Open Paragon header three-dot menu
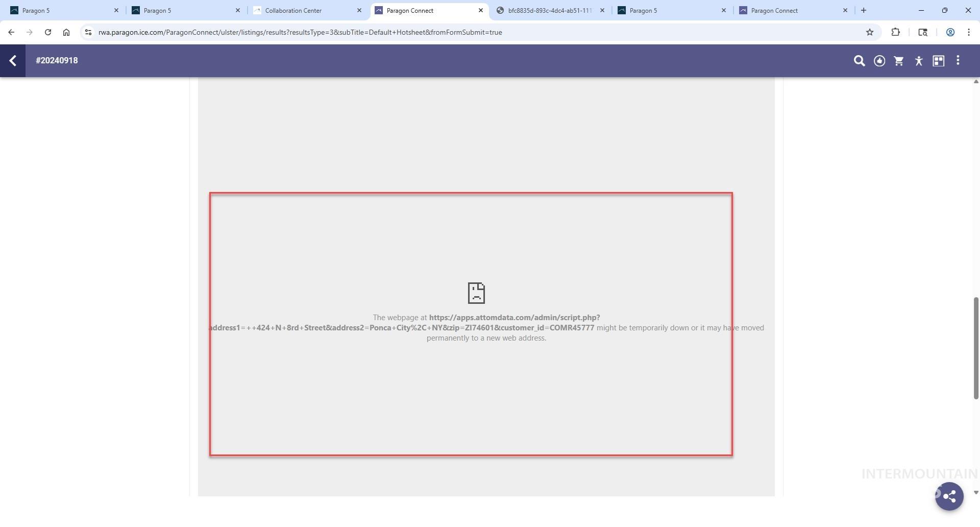 pyautogui.click(x=958, y=60)
